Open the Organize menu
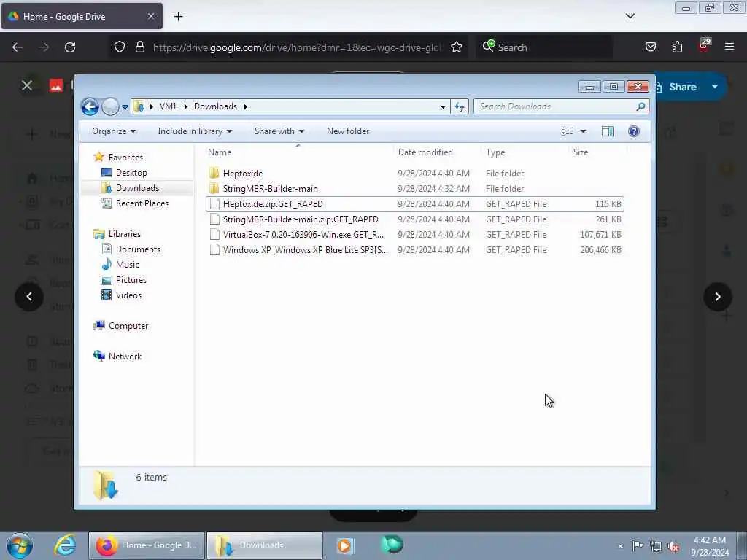747x560 pixels. 114,131
